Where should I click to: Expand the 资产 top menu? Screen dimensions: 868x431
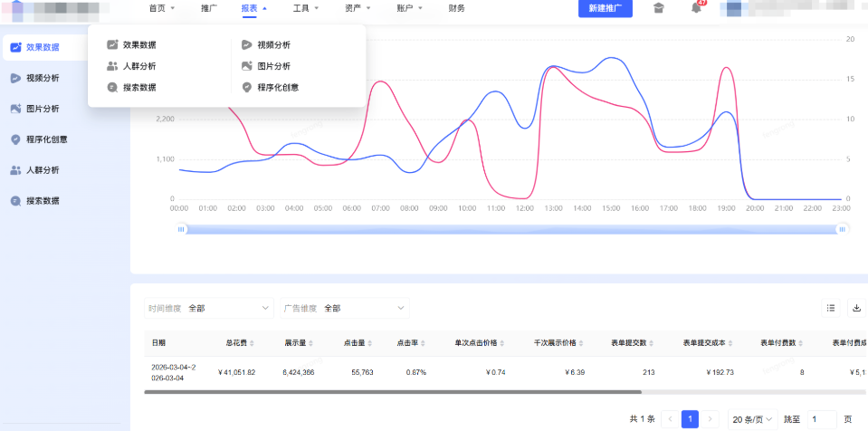click(x=358, y=8)
